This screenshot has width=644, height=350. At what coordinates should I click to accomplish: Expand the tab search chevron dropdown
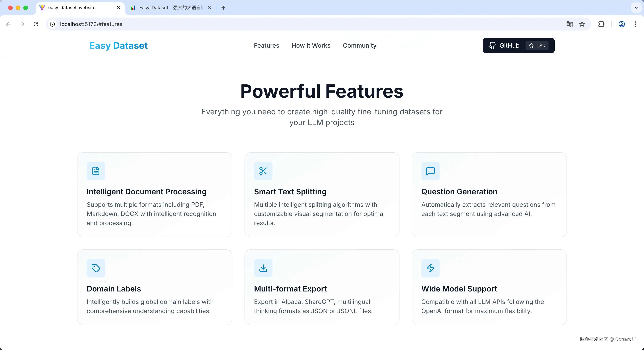[636, 7]
